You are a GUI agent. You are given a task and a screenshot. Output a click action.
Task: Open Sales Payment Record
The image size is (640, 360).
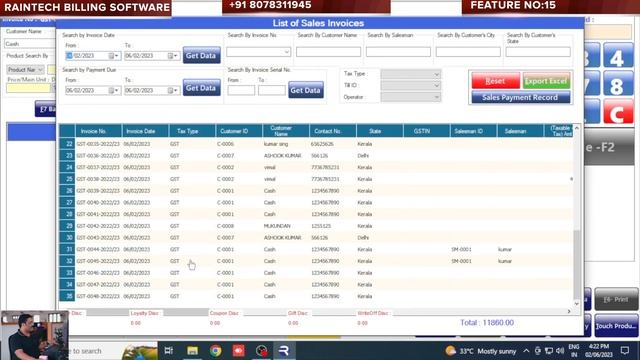pyautogui.click(x=520, y=97)
